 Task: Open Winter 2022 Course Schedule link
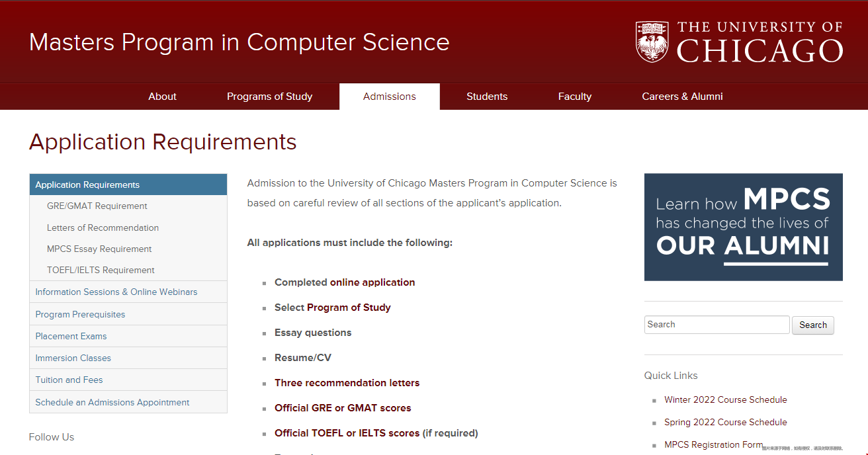coord(726,399)
